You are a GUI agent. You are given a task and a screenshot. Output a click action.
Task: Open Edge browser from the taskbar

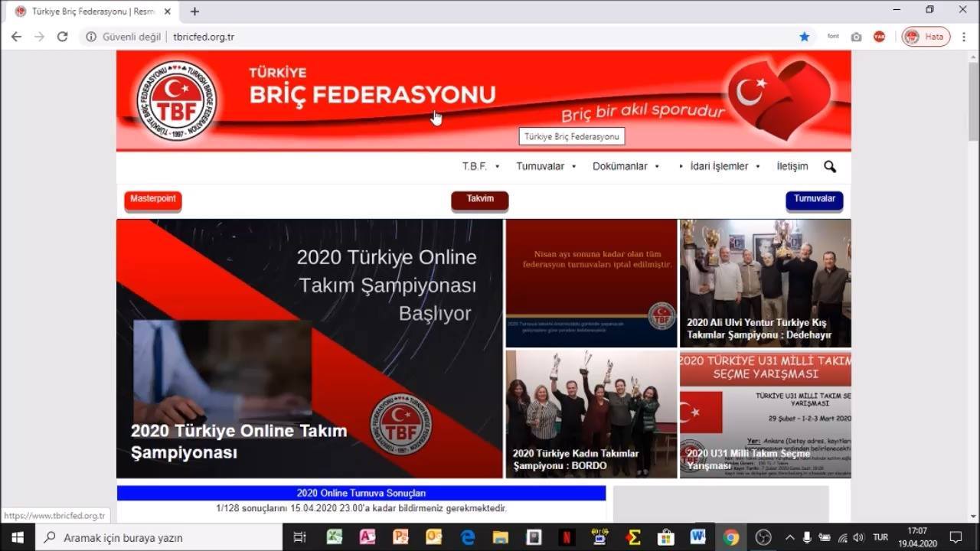pos(467,537)
